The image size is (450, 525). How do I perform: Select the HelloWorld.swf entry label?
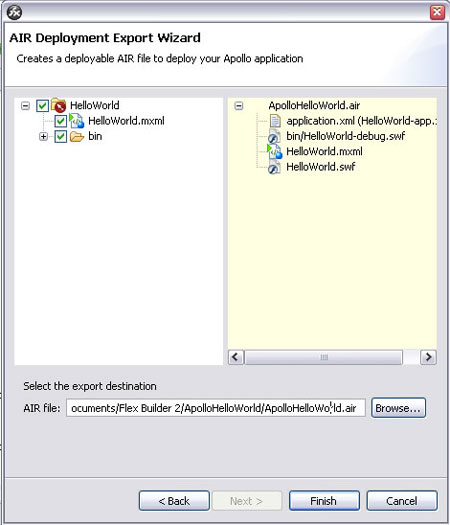click(320, 167)
